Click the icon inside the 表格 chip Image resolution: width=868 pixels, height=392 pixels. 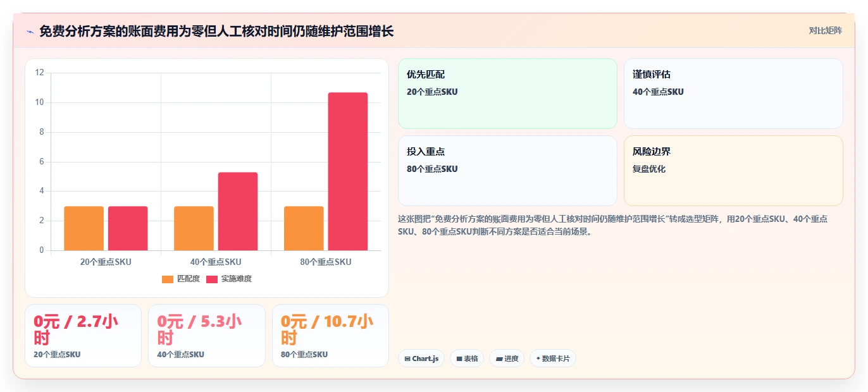(459, 358)
